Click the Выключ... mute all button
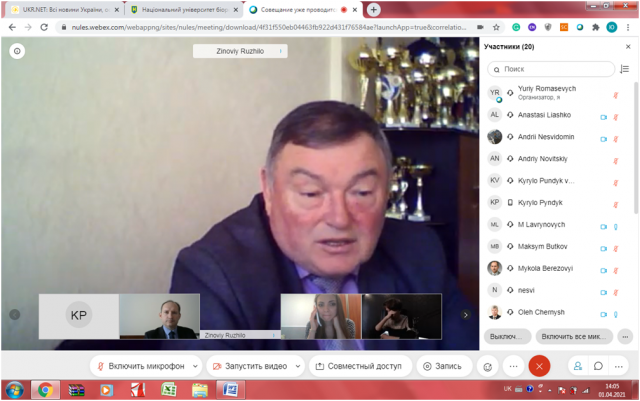640x401 pixels. tap(507, 336)
